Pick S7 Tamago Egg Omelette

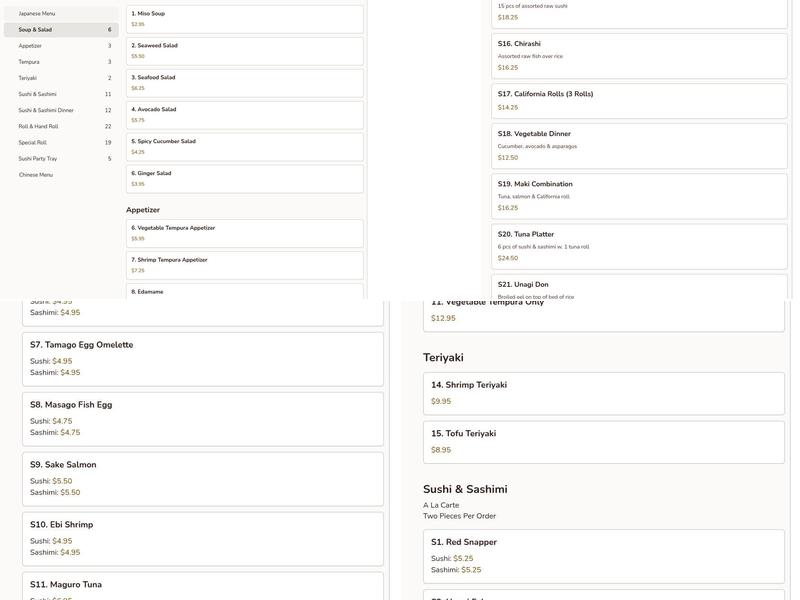[203, 358]
